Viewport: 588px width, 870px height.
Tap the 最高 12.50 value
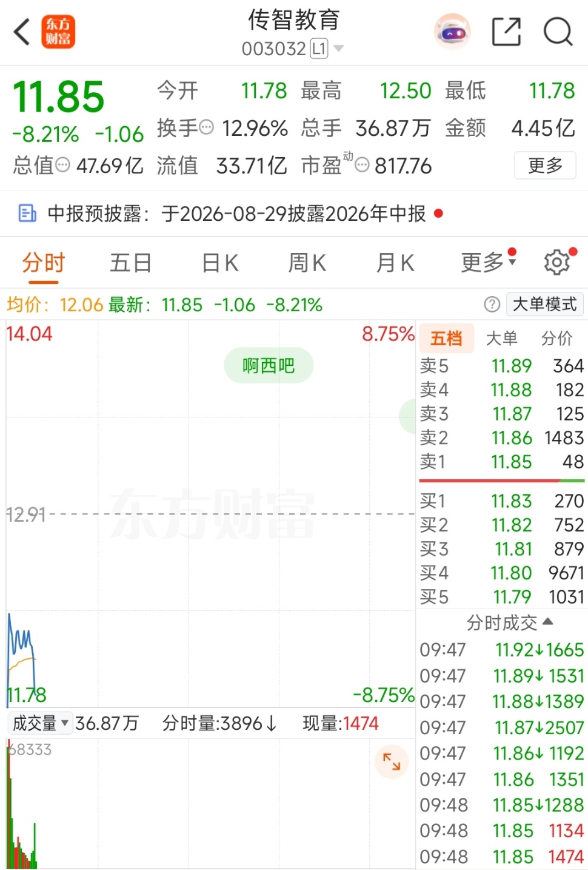(406, 91)
